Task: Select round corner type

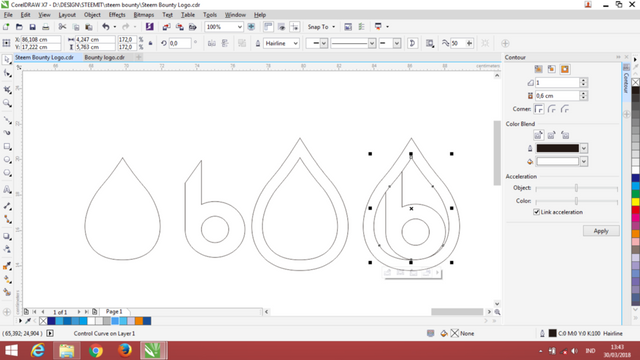Action: coord(552,109)
